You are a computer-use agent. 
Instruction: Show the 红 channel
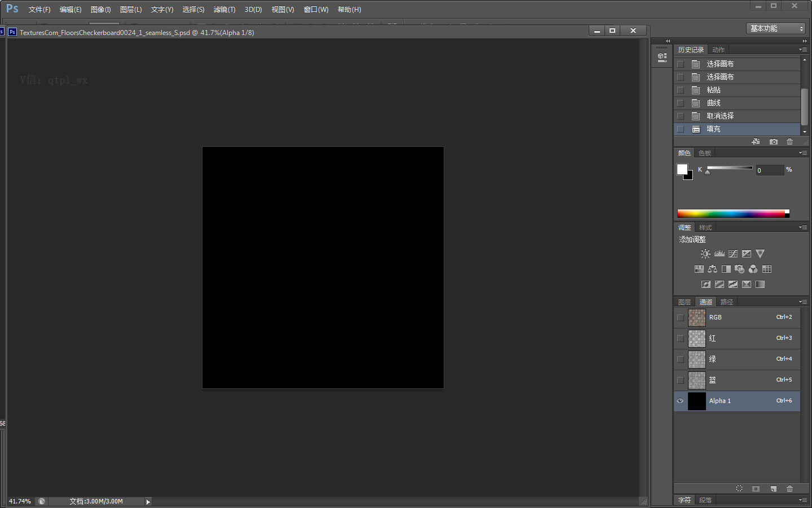681,338
